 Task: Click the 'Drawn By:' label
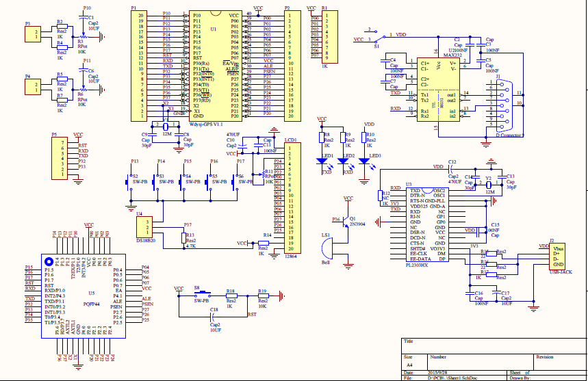(520, 378)
